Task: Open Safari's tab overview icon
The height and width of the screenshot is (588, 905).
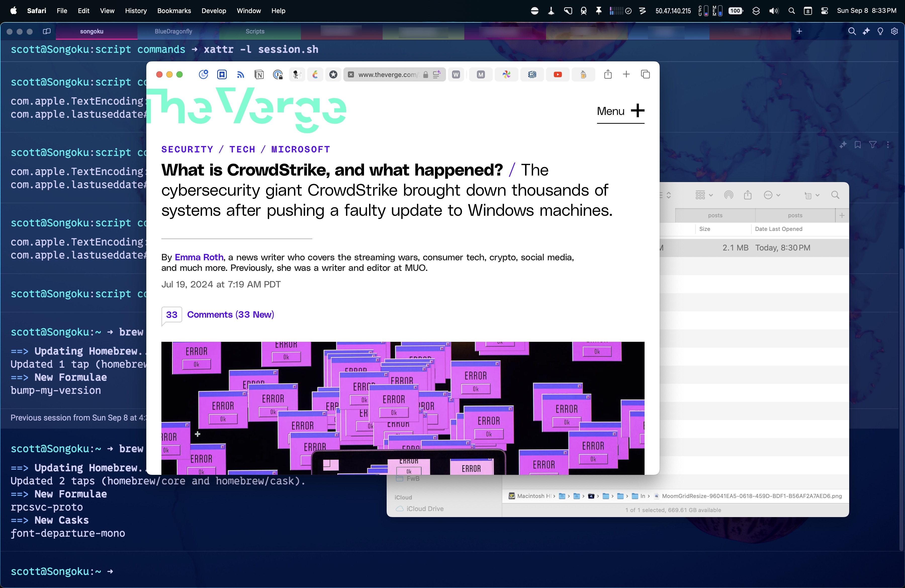Action: [645, 74]
